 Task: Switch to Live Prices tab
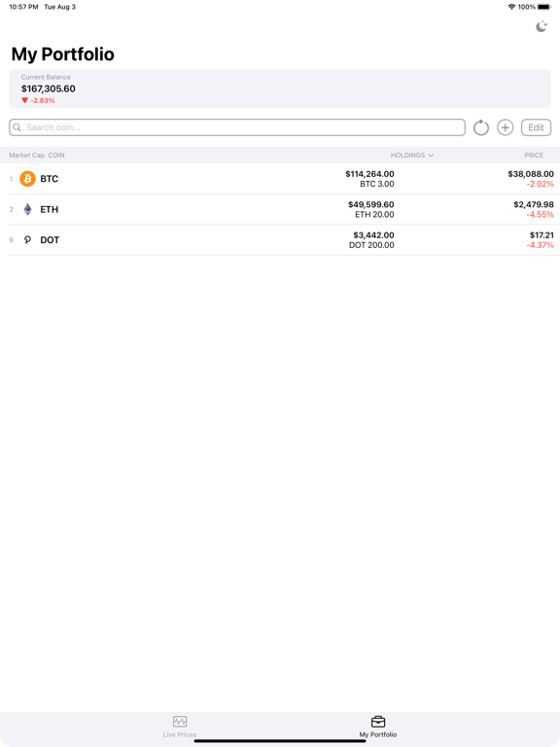180,727
